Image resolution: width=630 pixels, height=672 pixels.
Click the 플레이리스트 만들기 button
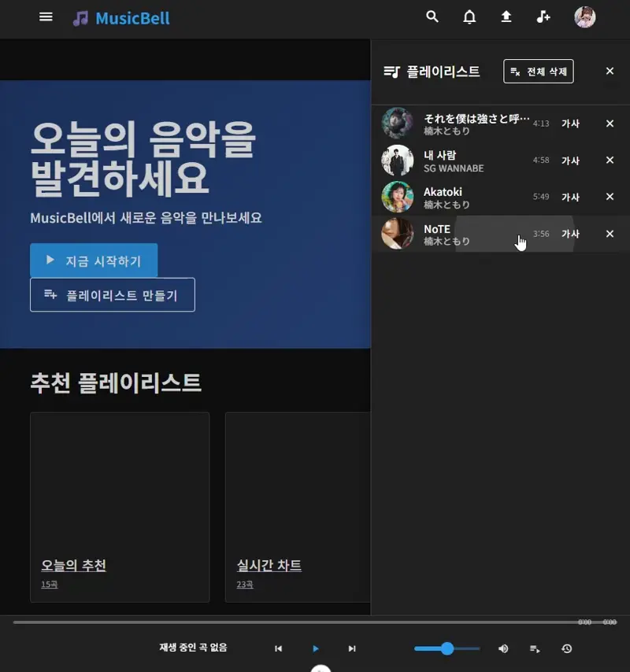click(x=112, y=295)
